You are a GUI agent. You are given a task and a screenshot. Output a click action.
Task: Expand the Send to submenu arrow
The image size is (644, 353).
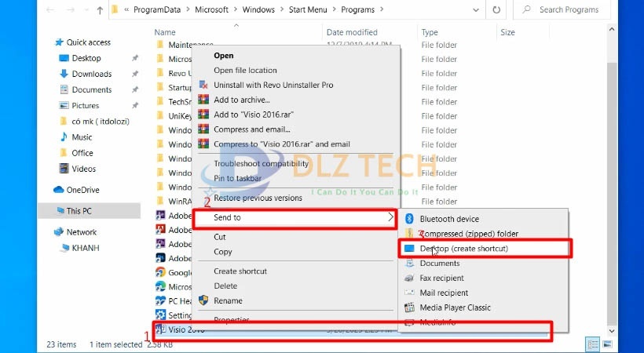391,217
